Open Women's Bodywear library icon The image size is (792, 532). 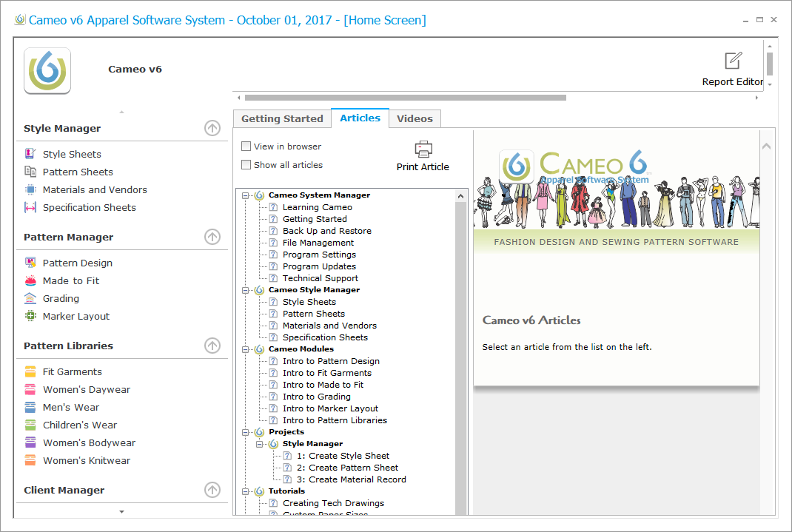coord(30,442)
